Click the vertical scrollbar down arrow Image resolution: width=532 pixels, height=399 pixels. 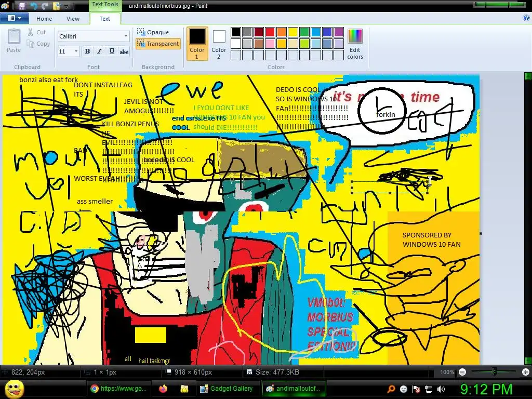[x=528, y=361]
